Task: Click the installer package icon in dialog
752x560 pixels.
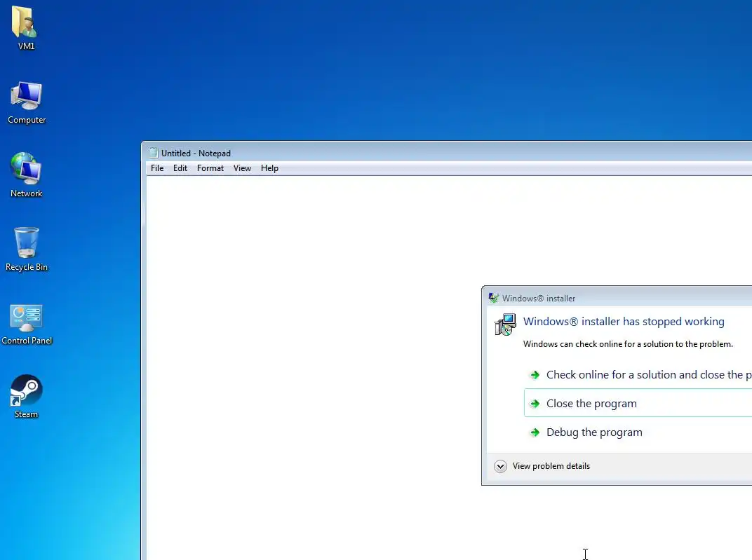Action: (x=505, y=325)
